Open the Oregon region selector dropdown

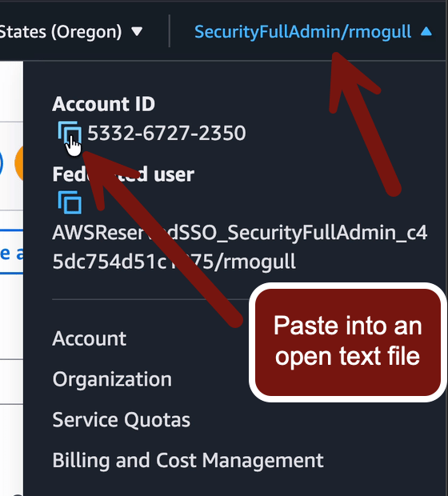71,32
